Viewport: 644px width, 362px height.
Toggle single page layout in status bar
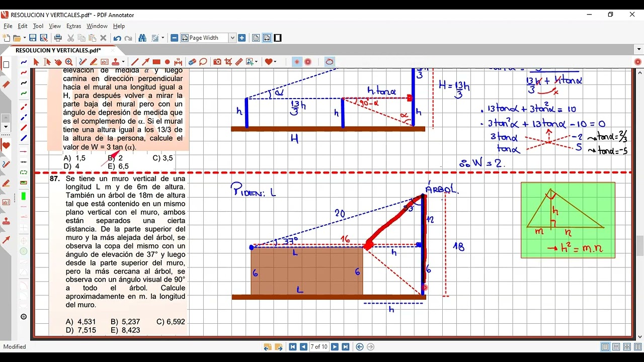[x=605, y=347]
